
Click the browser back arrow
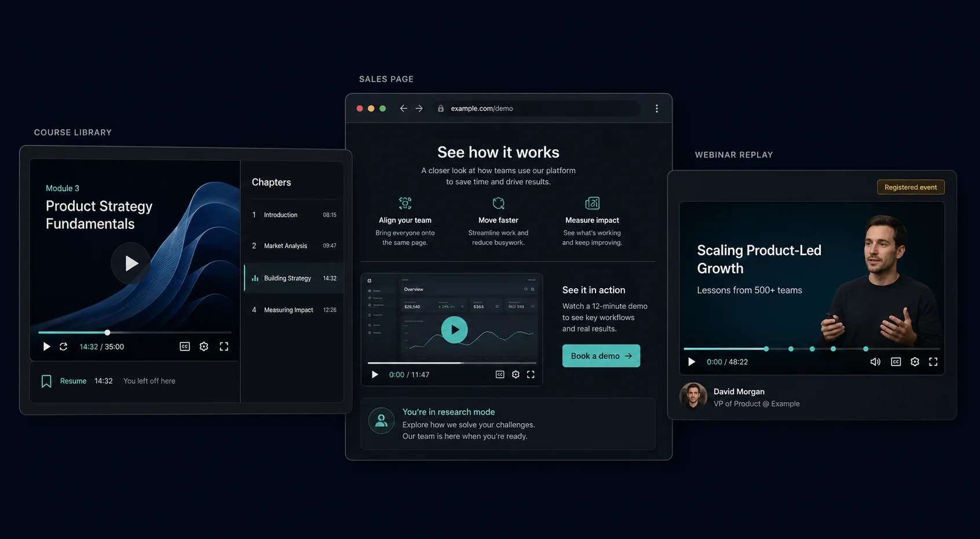pos(404,108)
